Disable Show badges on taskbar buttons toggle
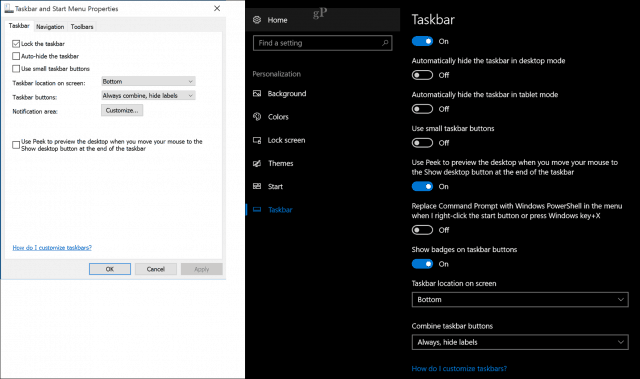 pyautogui.click(x=422, y=264)
